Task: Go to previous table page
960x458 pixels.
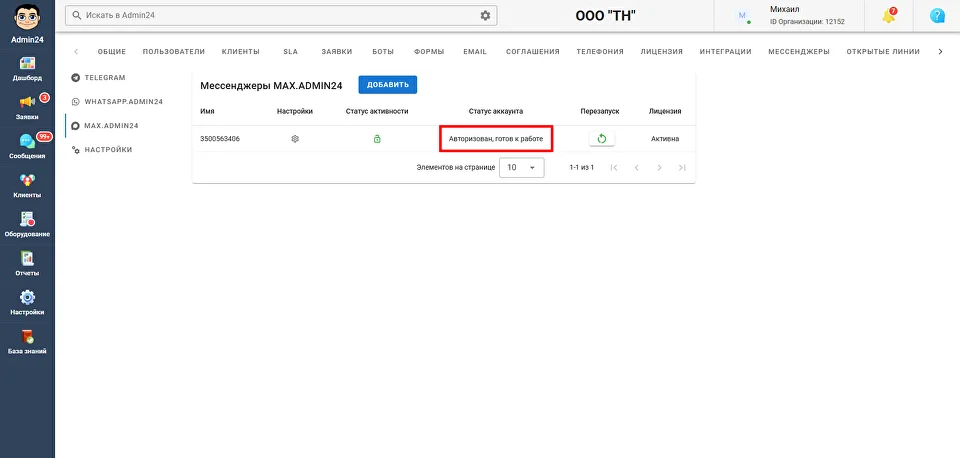Action: (x=637, y=167)
